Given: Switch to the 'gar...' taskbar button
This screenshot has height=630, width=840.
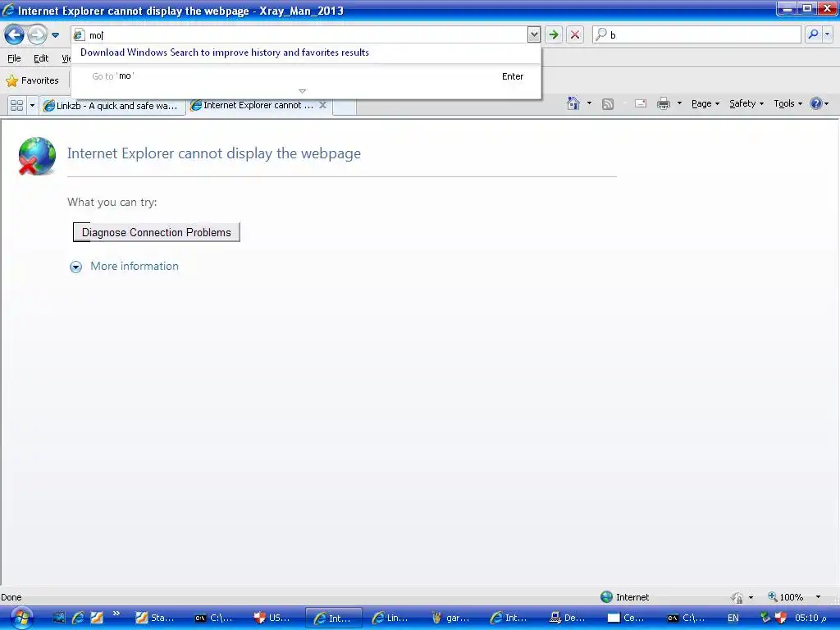Looking at the screenshot, I should click(x=451, y=618).
